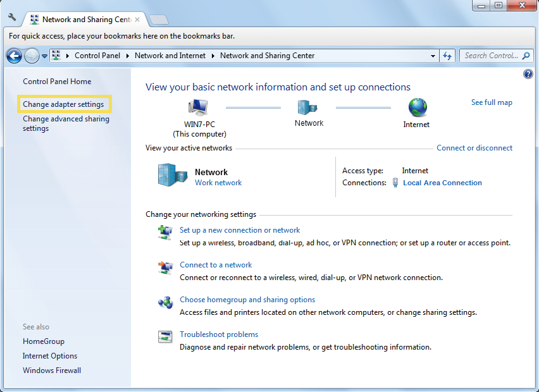Click the Set up a new connection icon
Image resolution: width=539 pixels, height=392 pixels.
[x=165, y=233]
